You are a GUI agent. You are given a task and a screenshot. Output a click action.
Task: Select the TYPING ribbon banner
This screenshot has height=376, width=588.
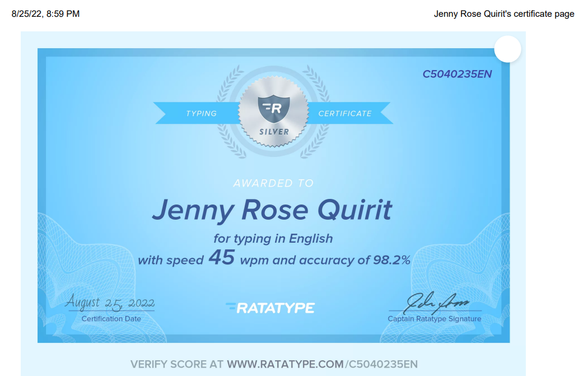(x=202, y=113)
